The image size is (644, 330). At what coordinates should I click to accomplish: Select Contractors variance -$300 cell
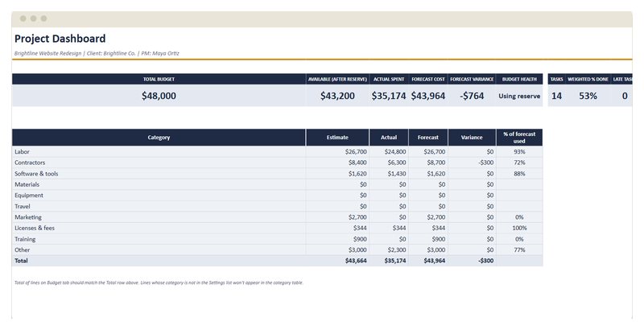pos(472,163)
